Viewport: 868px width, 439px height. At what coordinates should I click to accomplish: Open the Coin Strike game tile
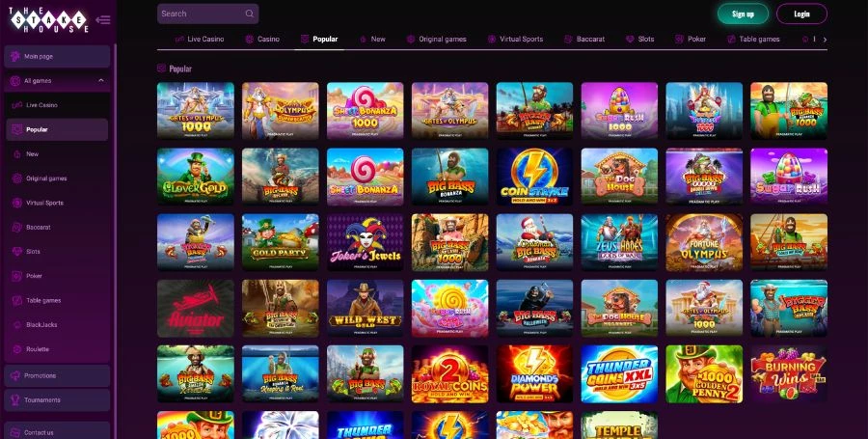[x=534, y=177]
